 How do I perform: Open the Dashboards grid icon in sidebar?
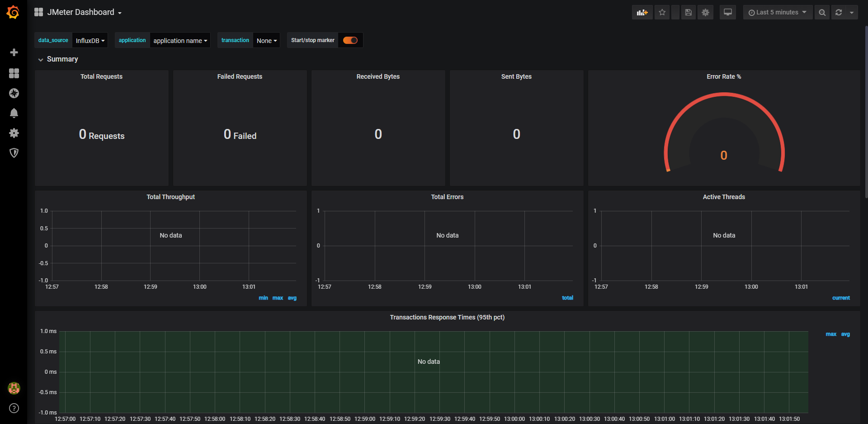click(14, 73)
